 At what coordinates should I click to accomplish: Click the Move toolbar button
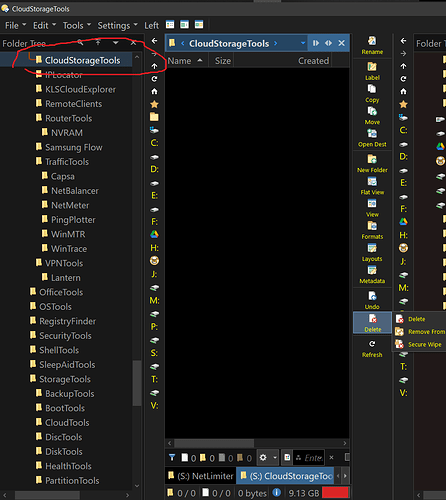(x=372, y=116)
